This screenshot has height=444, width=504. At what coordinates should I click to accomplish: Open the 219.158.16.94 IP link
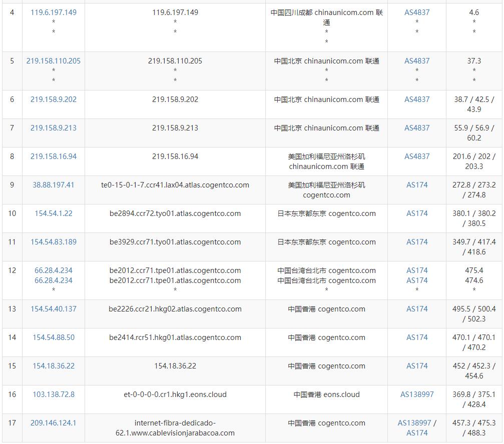(54, 156)
